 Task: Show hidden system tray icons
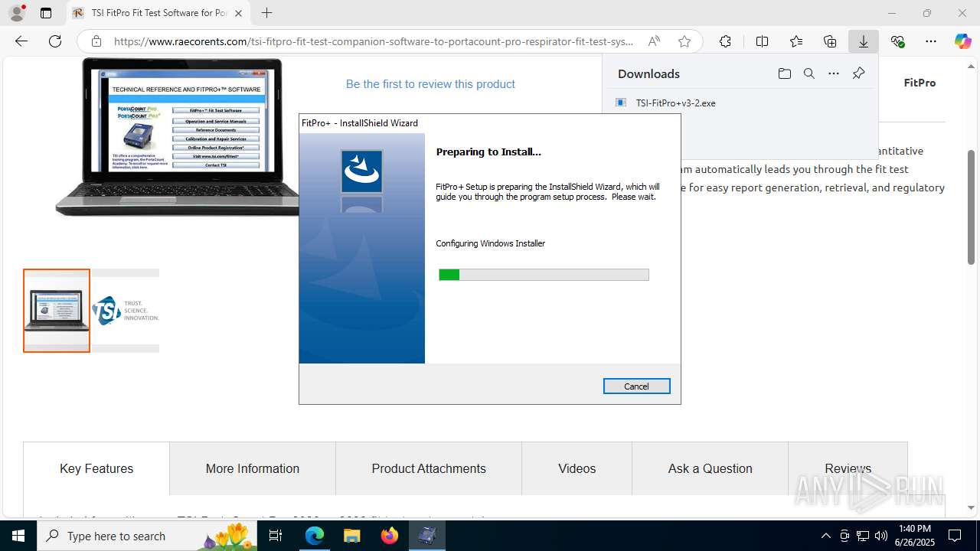pyautogui.click(x=825, y=536)
